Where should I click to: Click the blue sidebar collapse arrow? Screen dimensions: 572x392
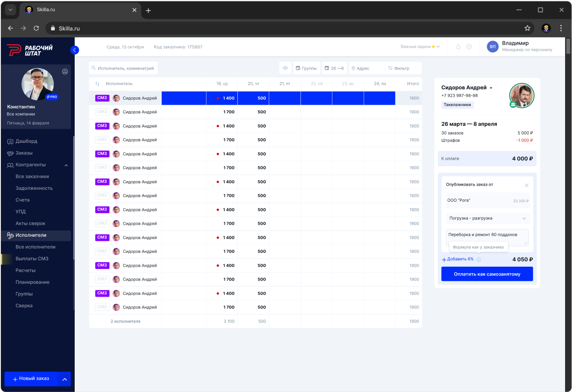pos(75,50)
